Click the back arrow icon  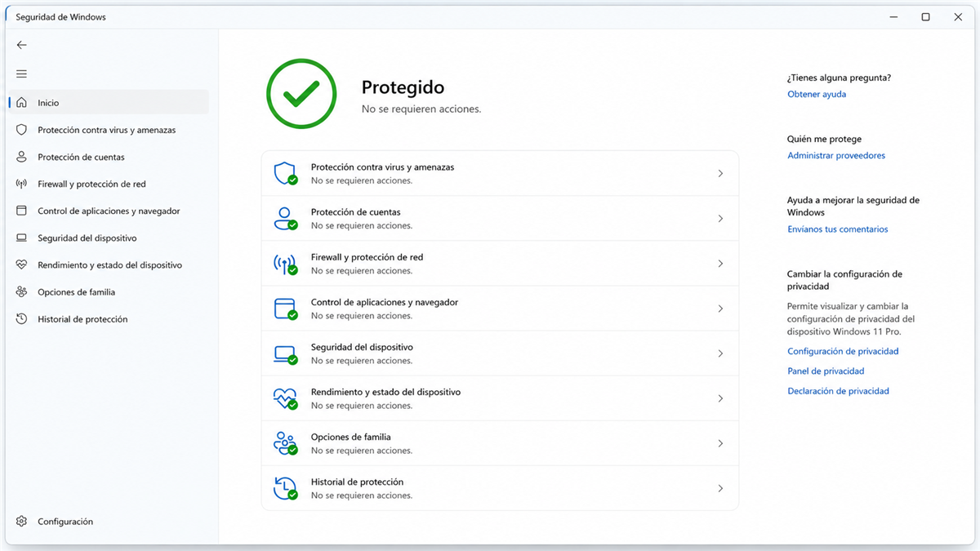[21, 45]
